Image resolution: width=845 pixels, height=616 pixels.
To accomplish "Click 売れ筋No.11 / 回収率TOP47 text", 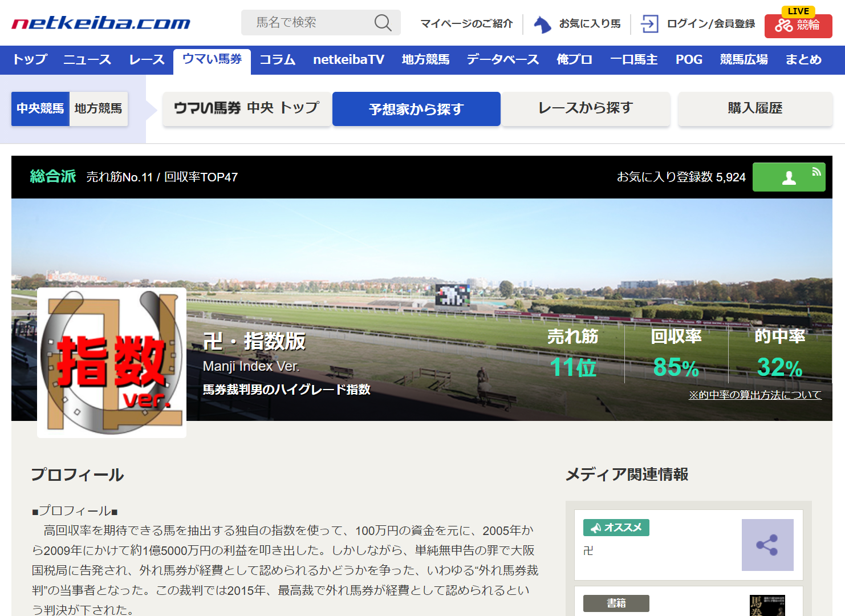I will point(162,177).
